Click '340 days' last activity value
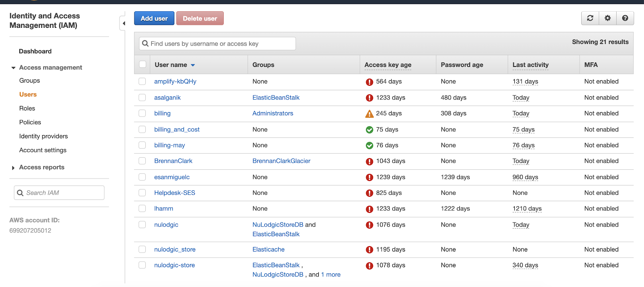The height and width of the screenshot is (287, 644). click(525, 265)
